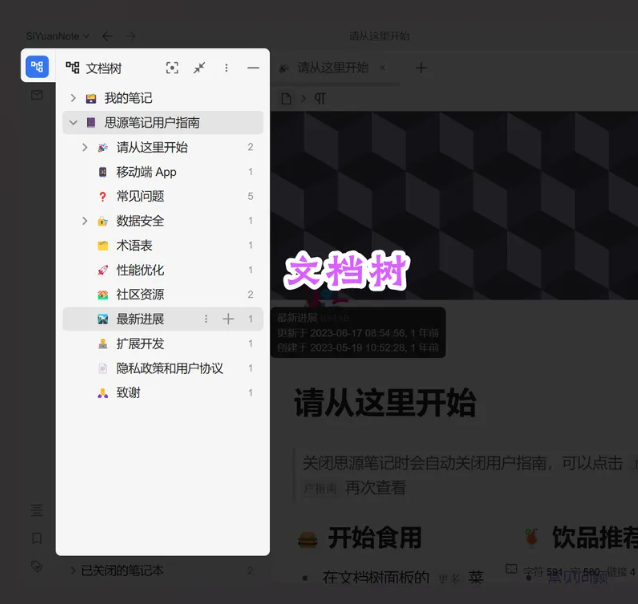Select the 常见问题 document

pos(163,196)
